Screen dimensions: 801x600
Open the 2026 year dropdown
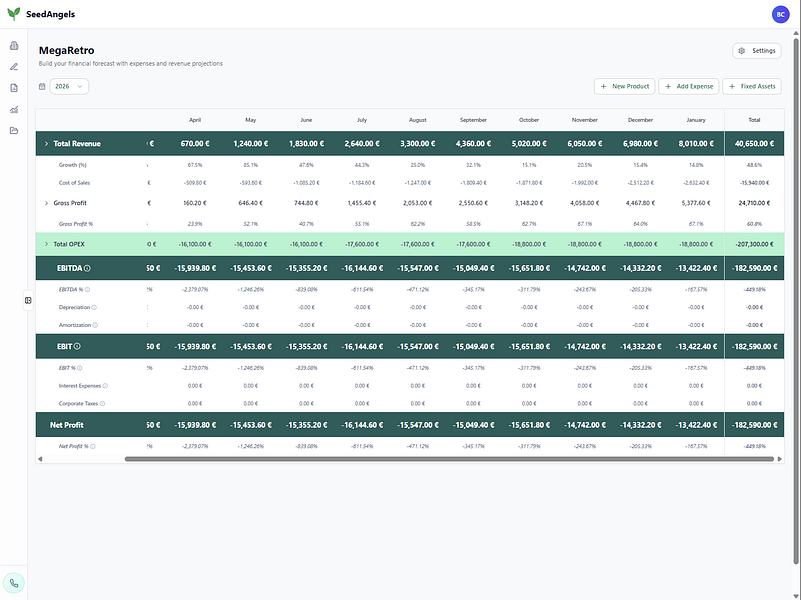click(69, 86)
